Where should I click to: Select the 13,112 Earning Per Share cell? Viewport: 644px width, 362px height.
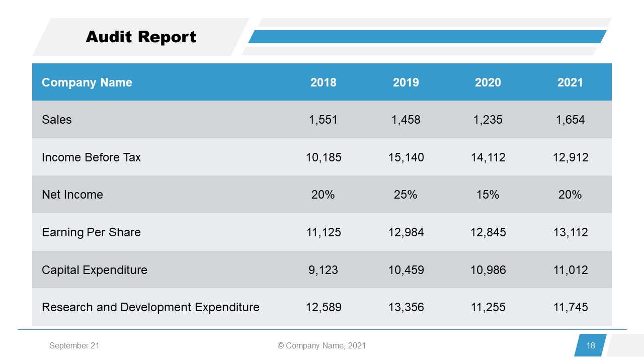[570, 232]
